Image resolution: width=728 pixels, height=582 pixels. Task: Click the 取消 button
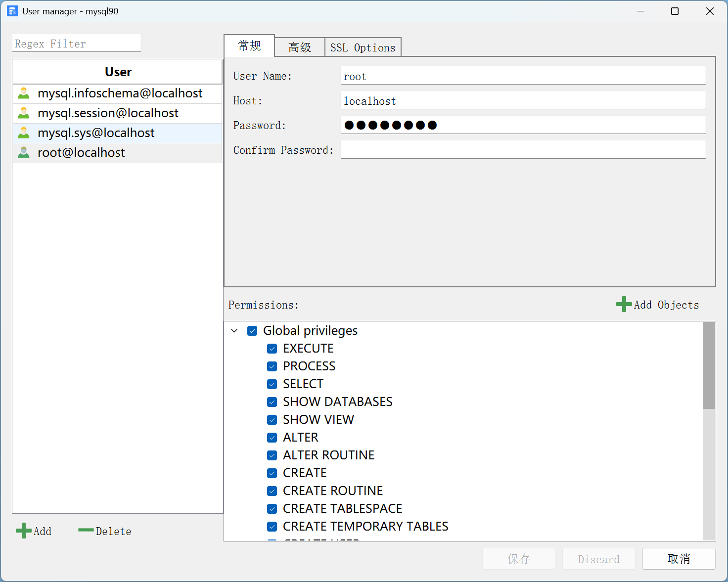[679, 559]
